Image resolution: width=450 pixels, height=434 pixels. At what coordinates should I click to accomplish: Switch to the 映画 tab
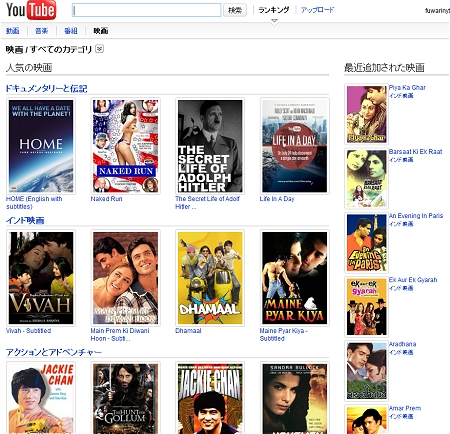coord(100,31)
